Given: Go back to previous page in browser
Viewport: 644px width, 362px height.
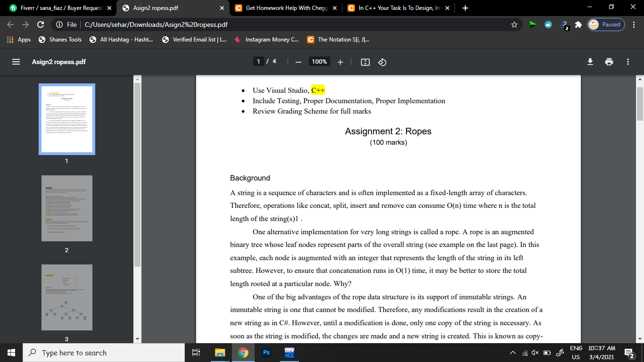Looking at the screenshot, I should (11, 25).
